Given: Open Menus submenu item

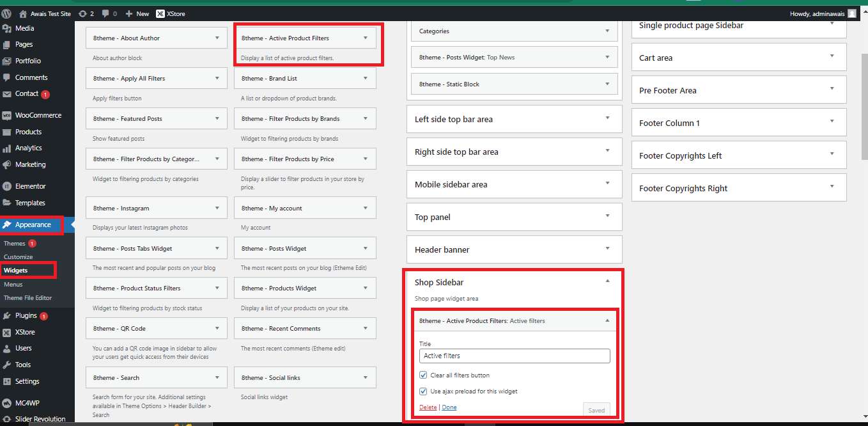Looking at the screenshot, I should coord(13,285).
